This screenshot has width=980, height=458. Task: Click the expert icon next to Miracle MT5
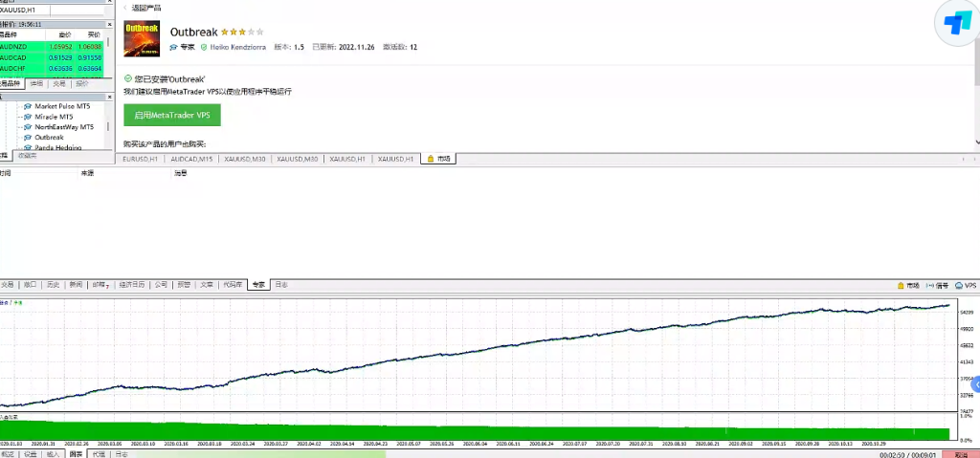(28, 117)
